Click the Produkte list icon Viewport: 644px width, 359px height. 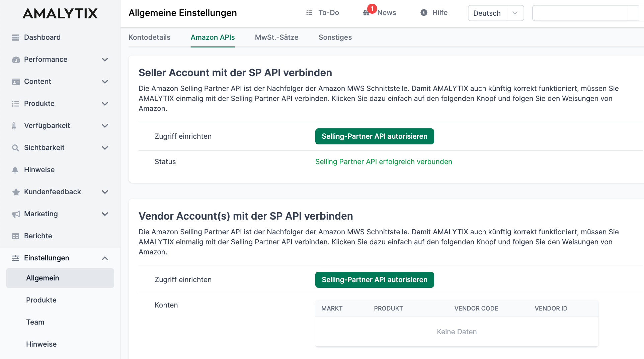15,104
